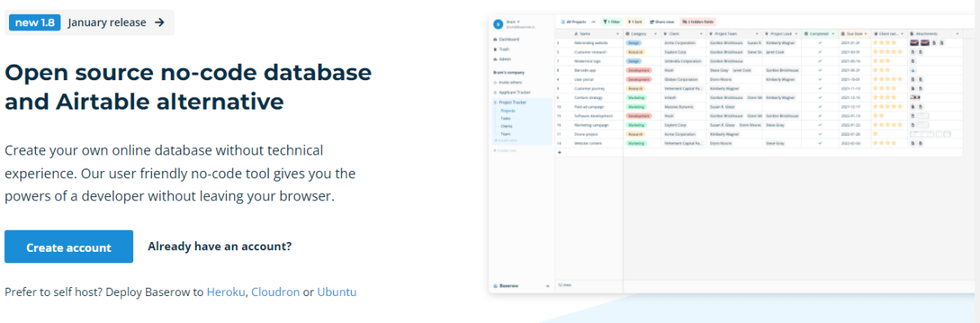Select the Team table in the sidebar

pyautogui.click(x=506, y=134)
